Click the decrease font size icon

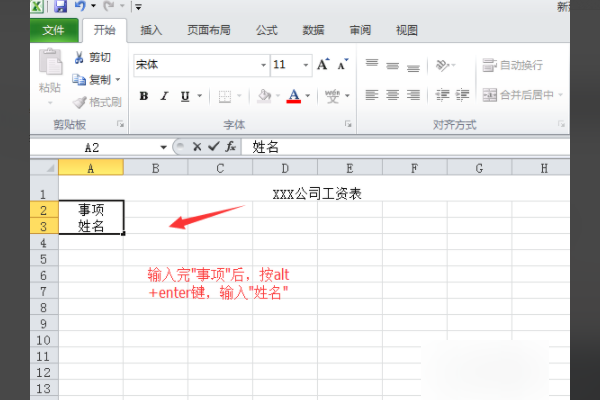click(343, 64)
